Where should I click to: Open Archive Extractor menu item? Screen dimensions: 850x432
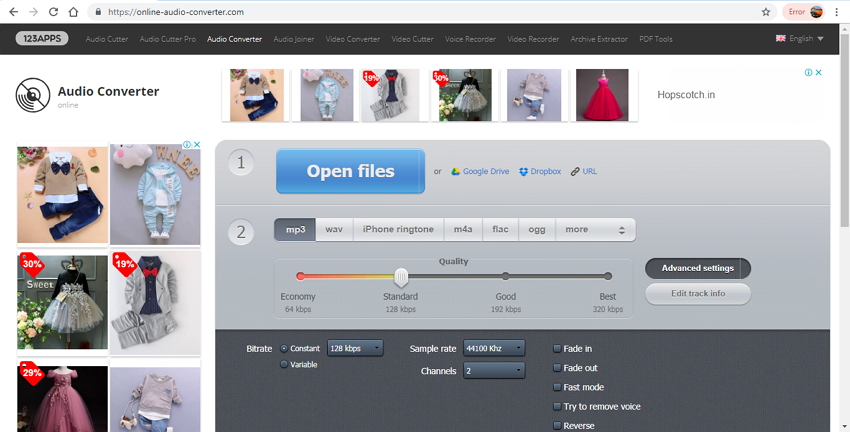(x=599, y=39)
